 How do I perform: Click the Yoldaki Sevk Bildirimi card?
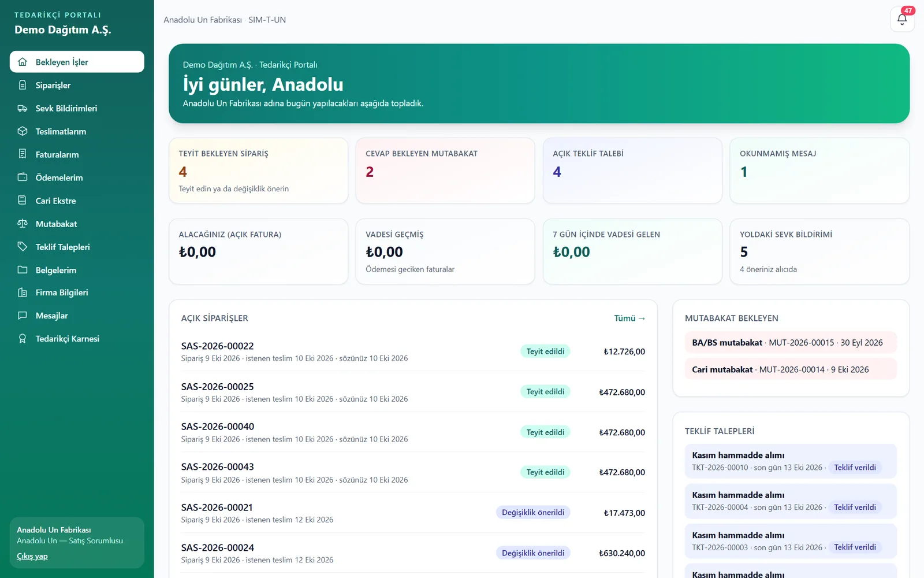click(819, 251)
